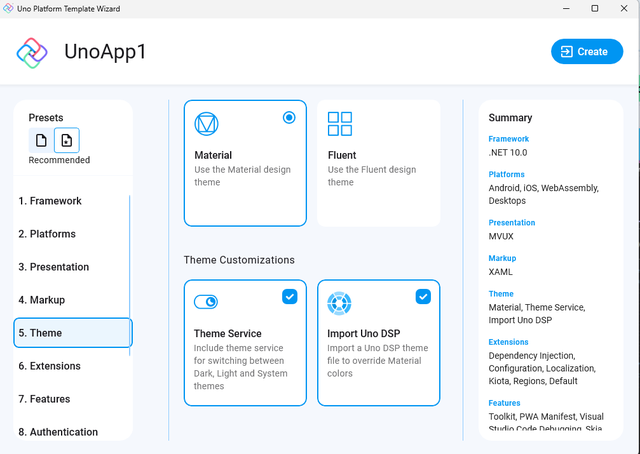Click the Import Uno DSP palette icon
640x454 pixels.
pyautogui.click(x=340, y=302)
